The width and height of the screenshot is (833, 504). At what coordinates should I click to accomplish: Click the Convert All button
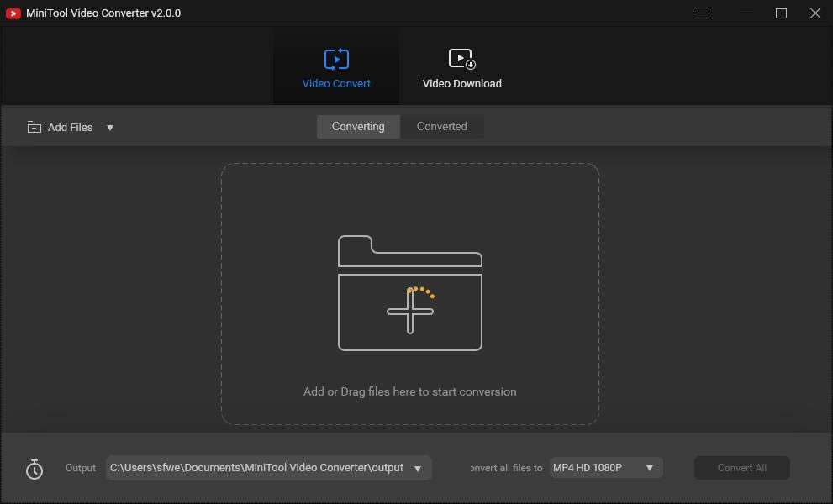pos(741,468)
